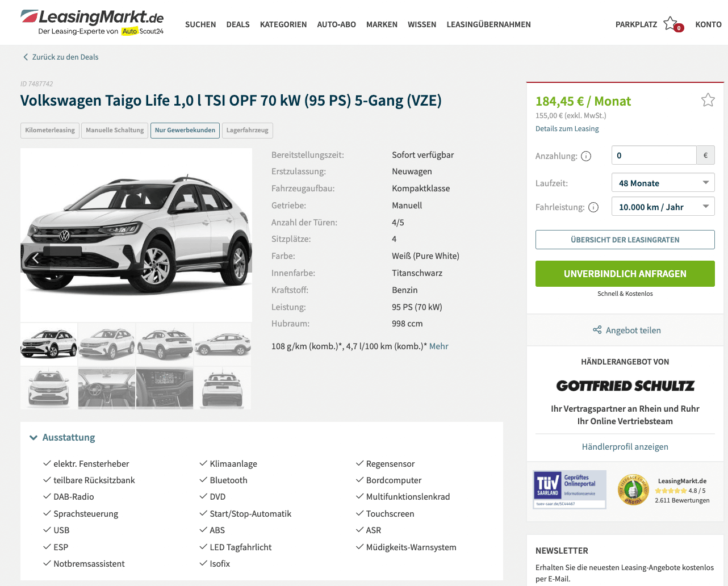This screenshot has width=728, height=586.
Task: Click the PARKPLATZ label
Action: point(636,24)
